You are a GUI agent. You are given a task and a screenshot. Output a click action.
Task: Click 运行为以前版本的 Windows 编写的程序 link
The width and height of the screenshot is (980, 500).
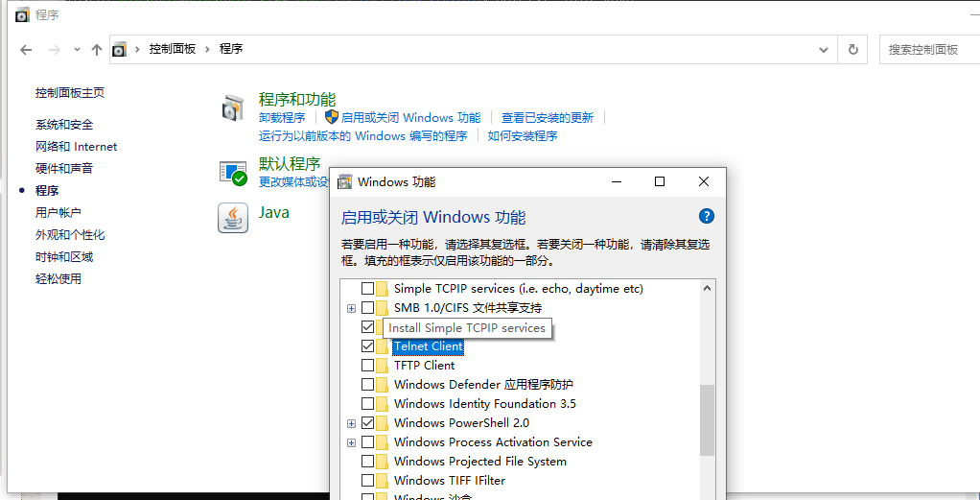coord(363,135)
